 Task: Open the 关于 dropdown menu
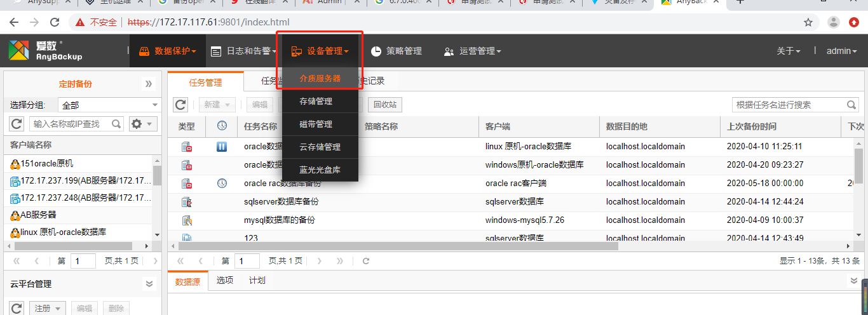click(x=789, y=51)
